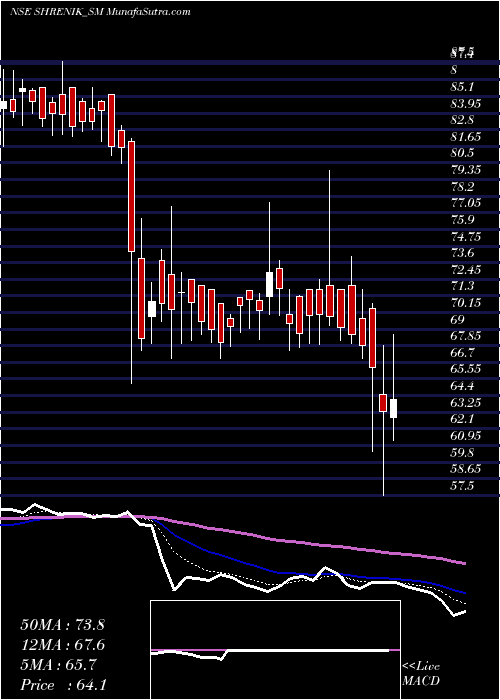Click the 74.75 price axis label
This screenshot has height=700, width=500.
(x=466, y=237)
